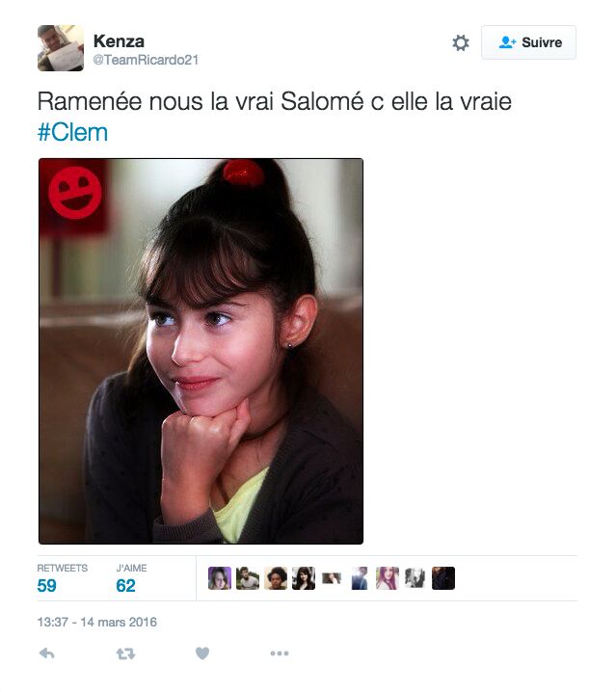Enlarge the tweet's attached photo

pyautogui.click(x=201, y=351)
